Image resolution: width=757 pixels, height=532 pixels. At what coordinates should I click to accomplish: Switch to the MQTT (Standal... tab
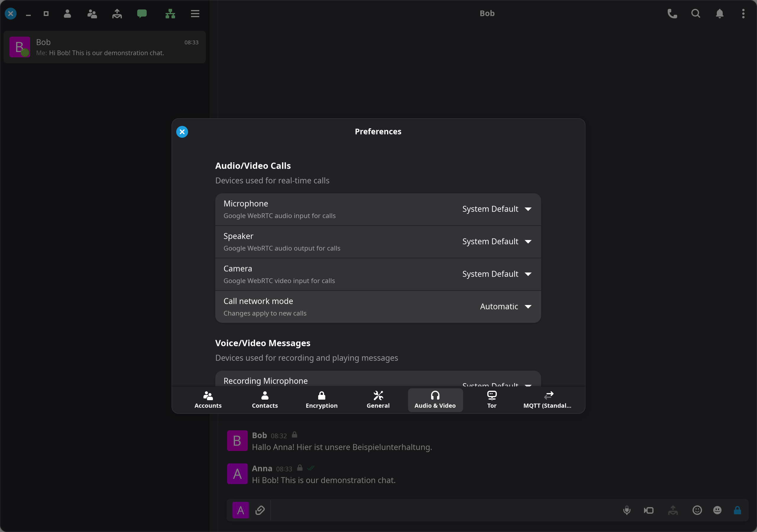[x=547, y=400]
